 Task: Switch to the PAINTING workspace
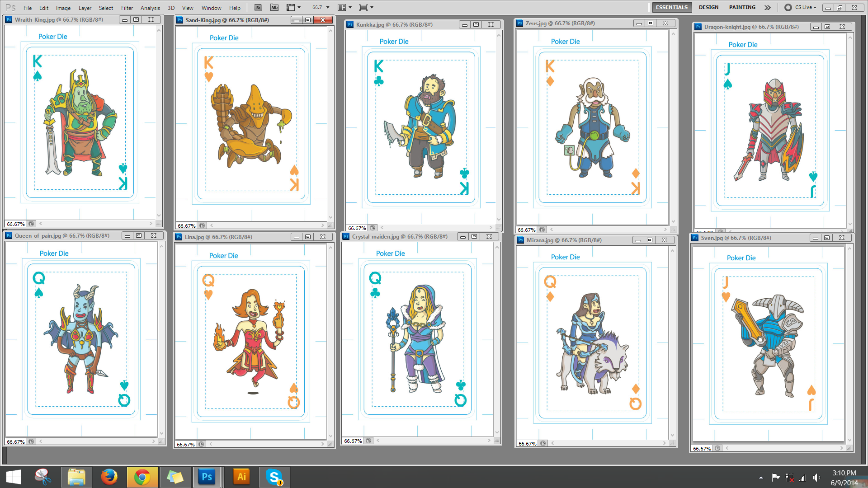[742, 7]
